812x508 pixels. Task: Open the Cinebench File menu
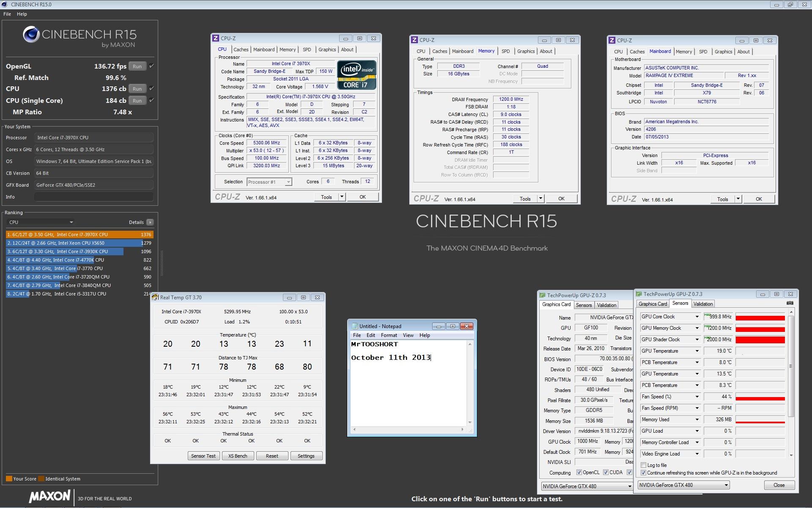pyautogui.click(x=7, y=14)
